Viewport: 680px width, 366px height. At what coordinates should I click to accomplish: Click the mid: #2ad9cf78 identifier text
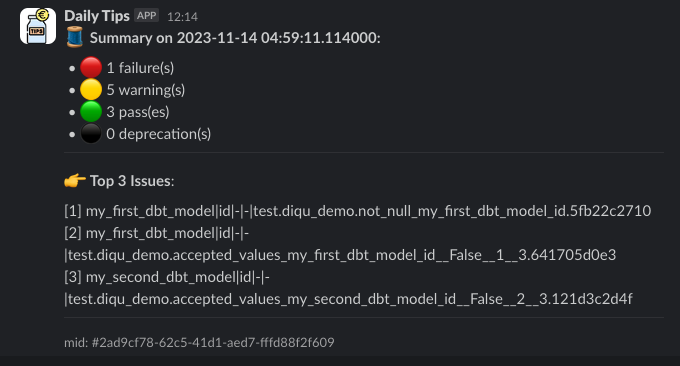[x=199, y=343]
